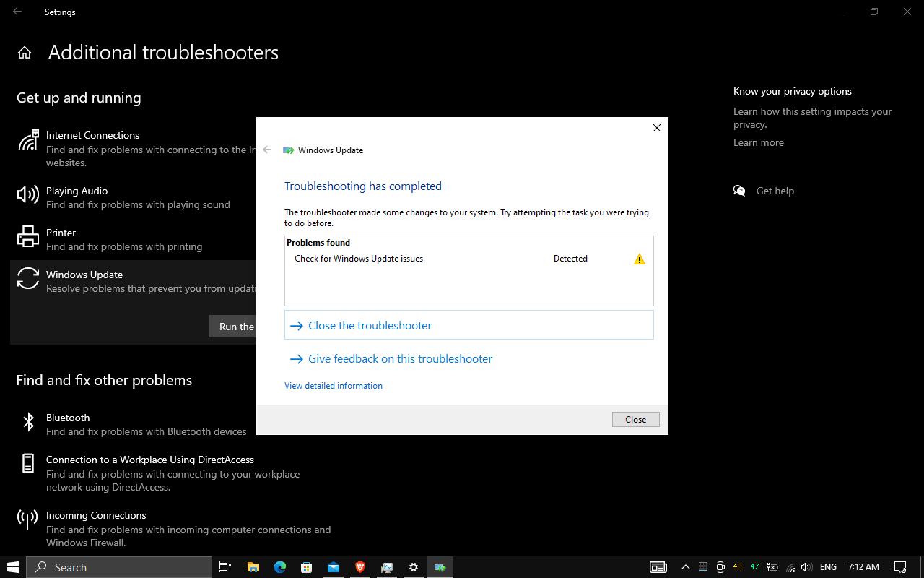The width and height of the screenshot is (924, 578).
Task: Launch Microsoft Edge from taskbar
Action: tap(280, 567)
